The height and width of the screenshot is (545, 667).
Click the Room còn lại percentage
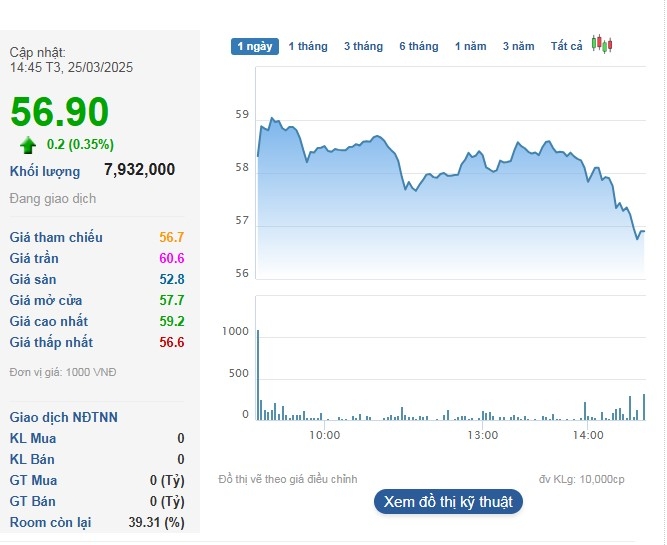pos(156,523)
